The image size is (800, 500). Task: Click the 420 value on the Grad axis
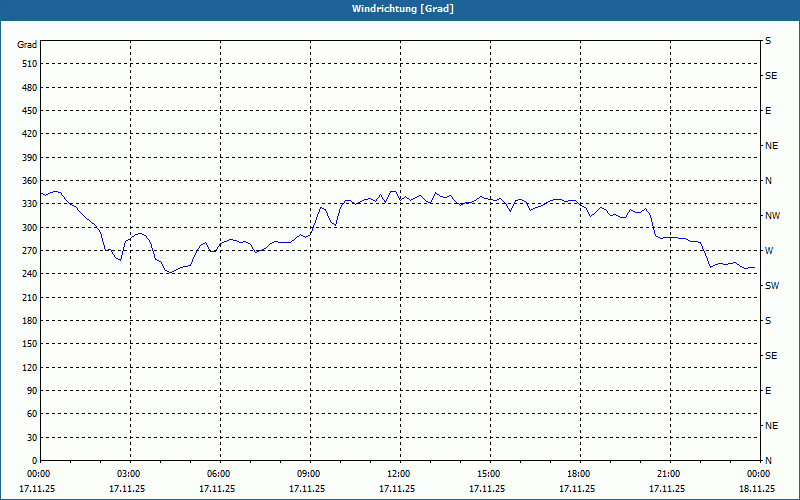coord(30,134)
